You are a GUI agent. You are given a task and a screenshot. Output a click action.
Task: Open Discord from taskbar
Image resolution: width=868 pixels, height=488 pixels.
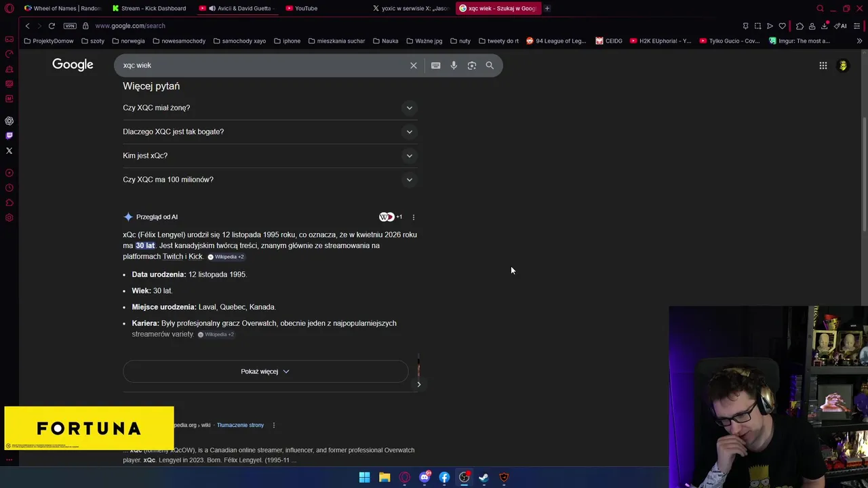425,477
